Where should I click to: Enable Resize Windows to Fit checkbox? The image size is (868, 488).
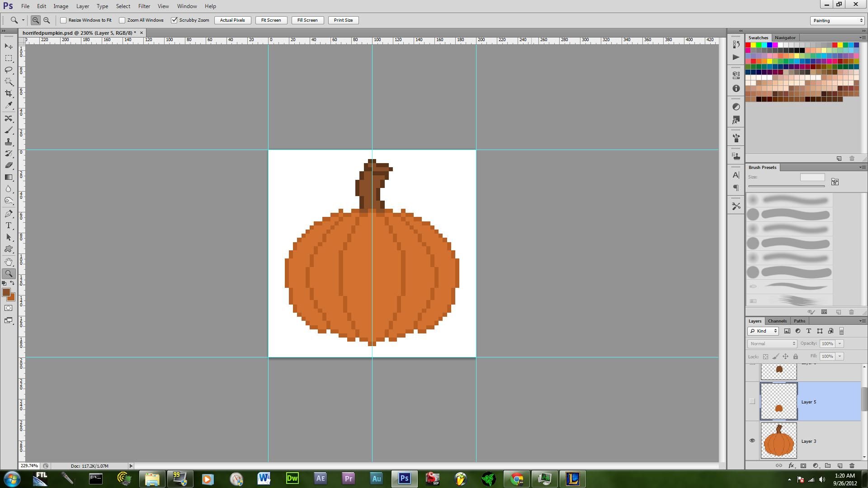click(64, 20)
